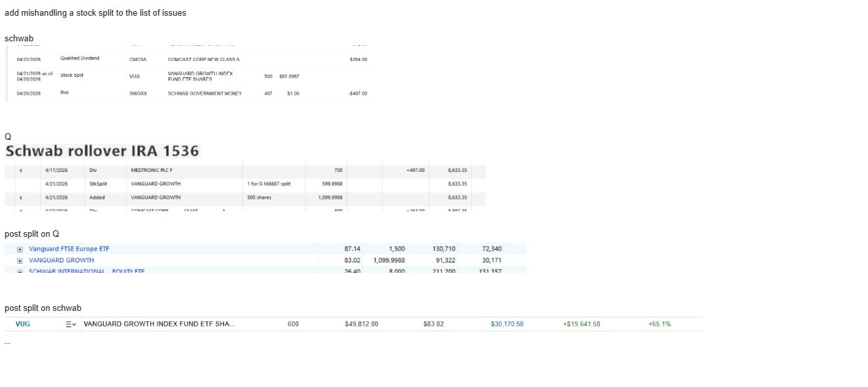
Task: Click the 87.14 price cell
Action: (352, 249)
